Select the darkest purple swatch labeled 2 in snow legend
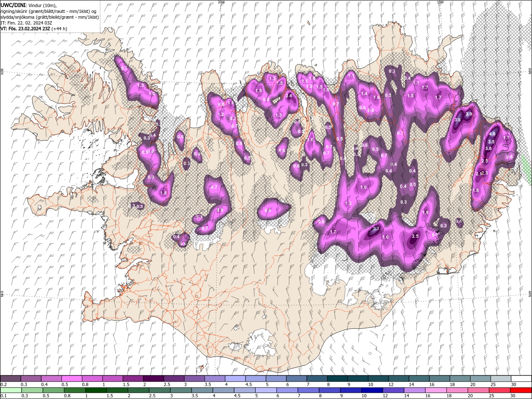 click(153, 379)
